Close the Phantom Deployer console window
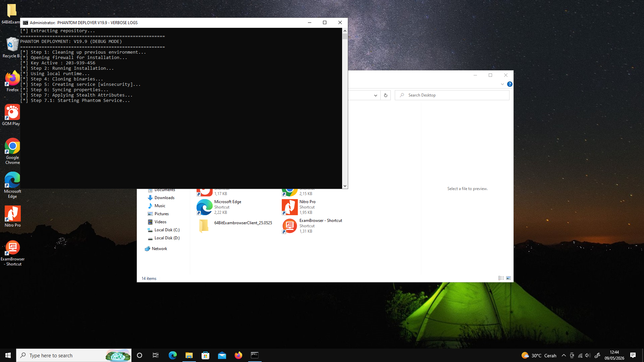This screenshot has height=362, width=644. tap(340, 22)
